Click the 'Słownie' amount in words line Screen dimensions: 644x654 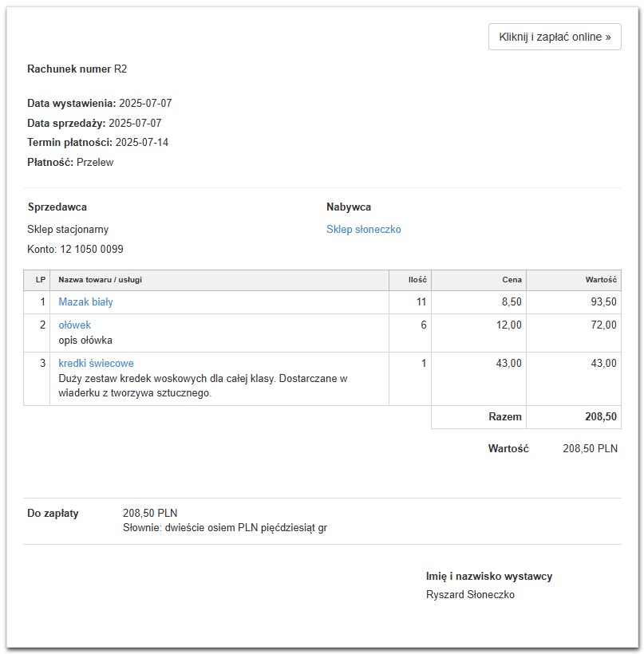click(x=225, y=528)
